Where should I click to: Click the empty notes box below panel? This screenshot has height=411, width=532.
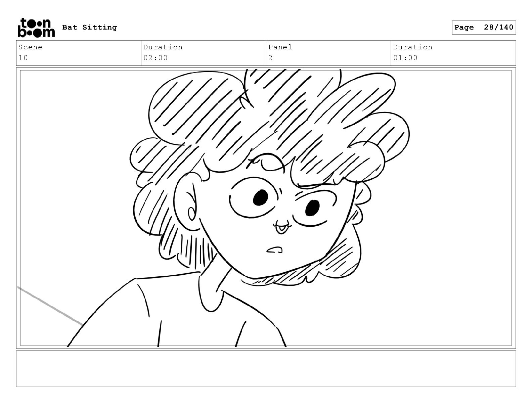click(x=266, y=369)
